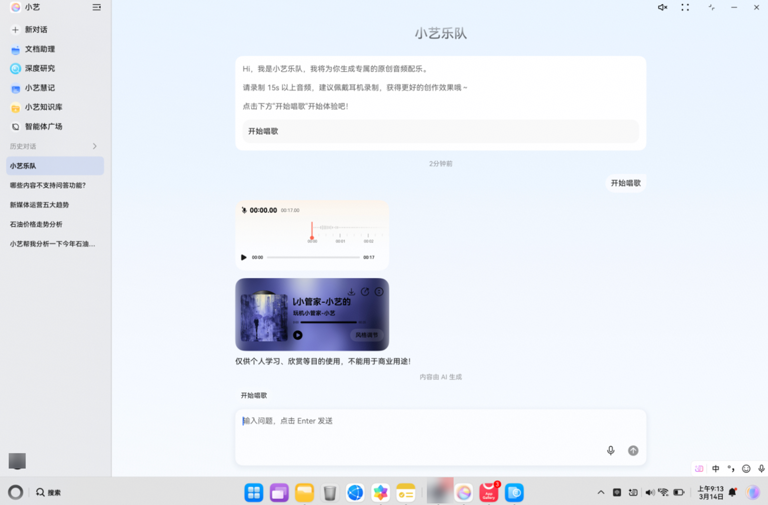The image size is (768, 505).
Task: Click 开始唱歌 button inside the greeting card
Action: point(440,131)
